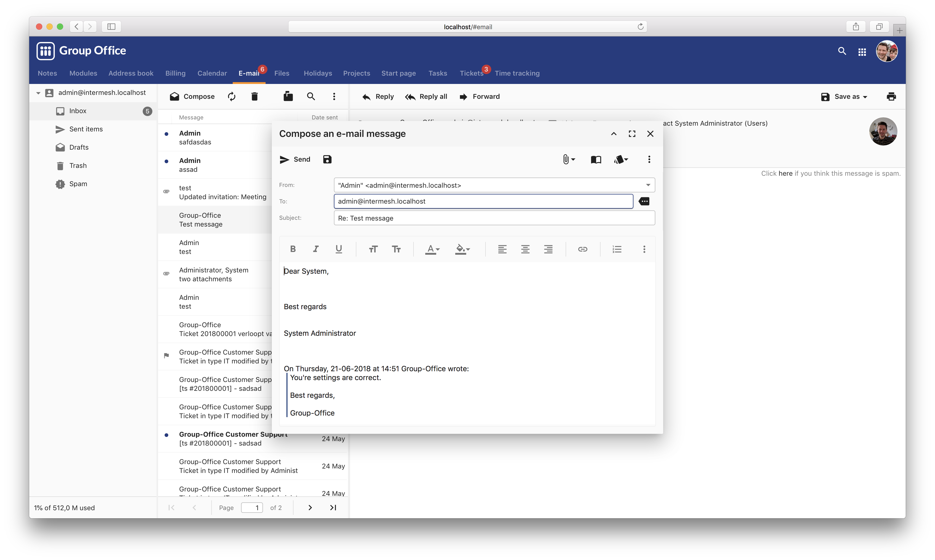Click the Insert List icon
The width and height of the screenshot is (935, 560).
pos(616,249)
